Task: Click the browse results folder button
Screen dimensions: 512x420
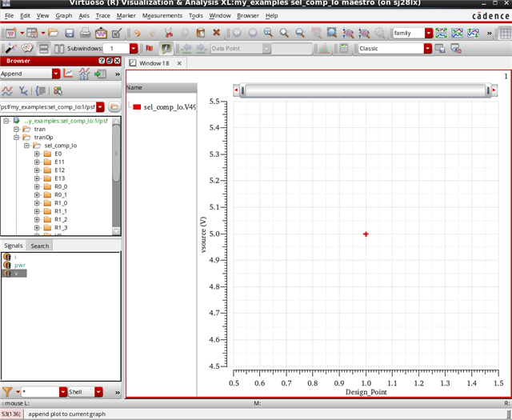Action: 114,106
